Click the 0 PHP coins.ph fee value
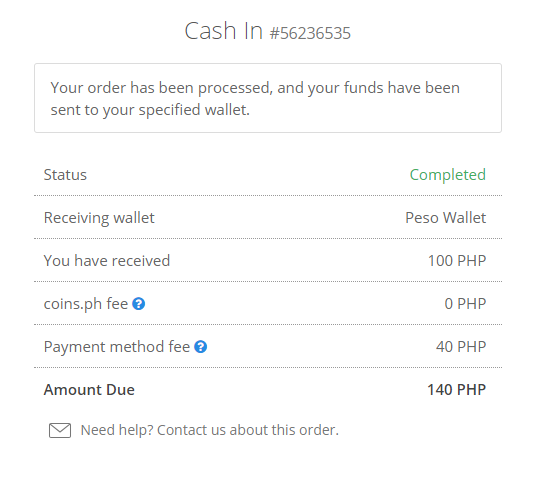 point(465,303)
